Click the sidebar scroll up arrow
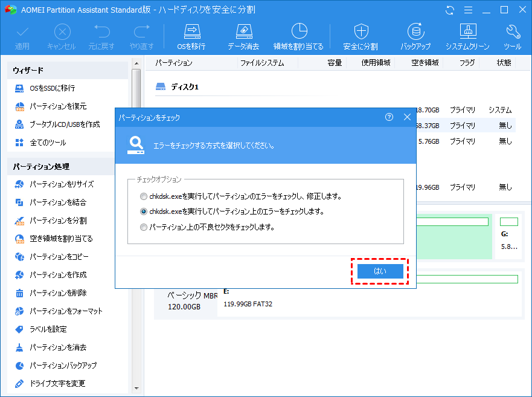 click(x=136, y=63)
